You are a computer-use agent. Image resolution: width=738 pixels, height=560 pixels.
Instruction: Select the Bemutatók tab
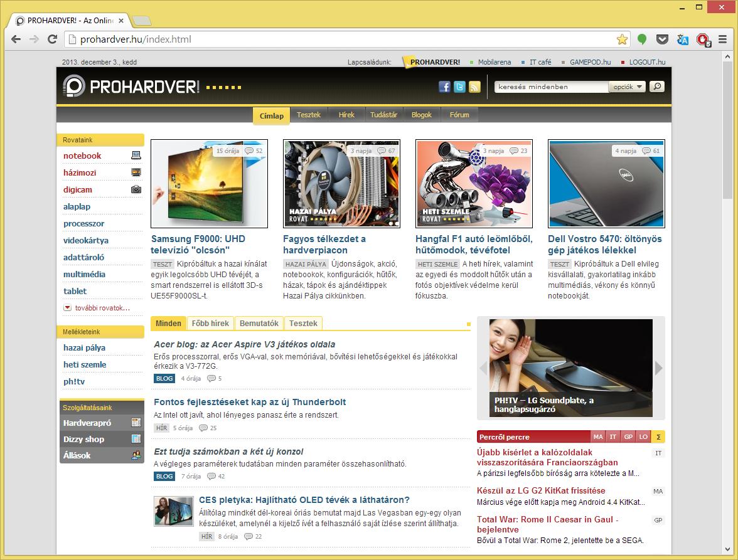click(x=259, y=324)
